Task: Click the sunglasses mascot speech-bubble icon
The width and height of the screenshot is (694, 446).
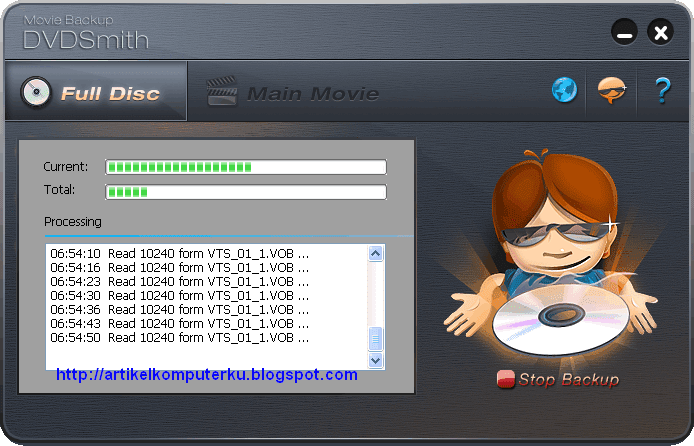Action: (612, 90)
